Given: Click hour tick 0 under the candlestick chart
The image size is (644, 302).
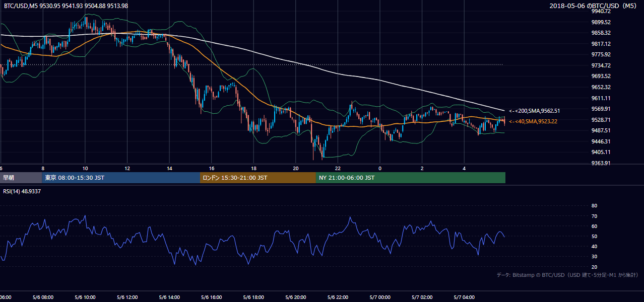Looking at the screenshot, I should [x=380, y=169].
